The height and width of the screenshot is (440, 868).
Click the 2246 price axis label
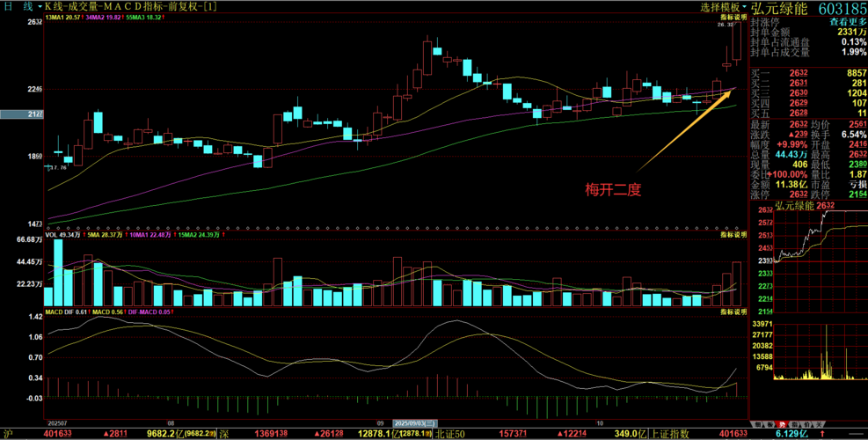coord(34,89)
